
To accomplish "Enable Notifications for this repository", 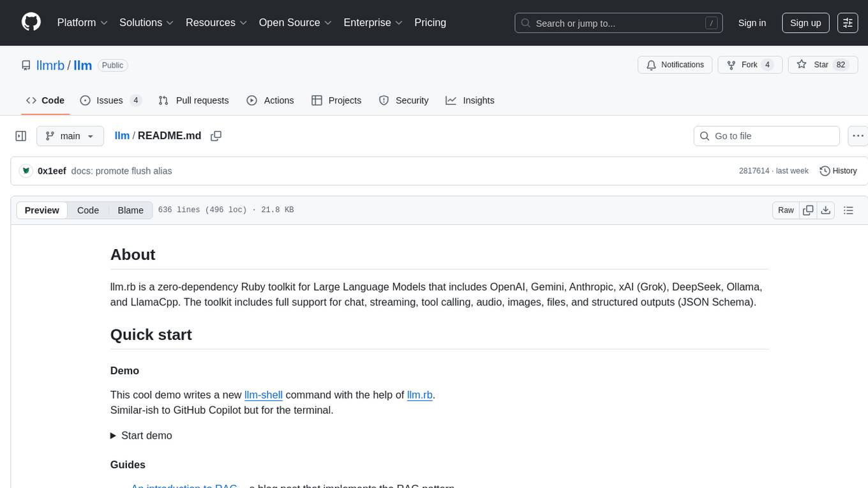I will pos(675,65).
